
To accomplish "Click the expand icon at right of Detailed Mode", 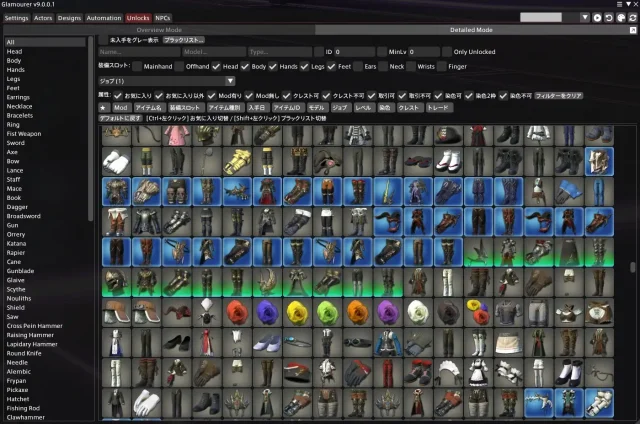I will point(631,30).
